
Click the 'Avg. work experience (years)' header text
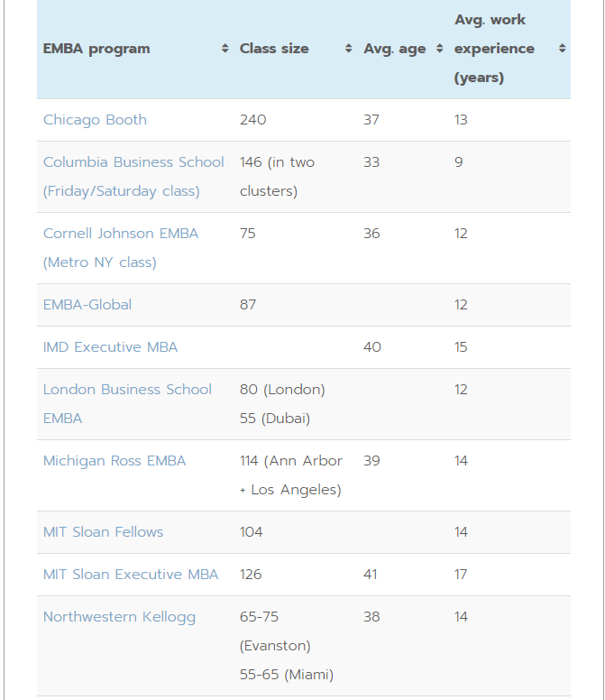494,49
